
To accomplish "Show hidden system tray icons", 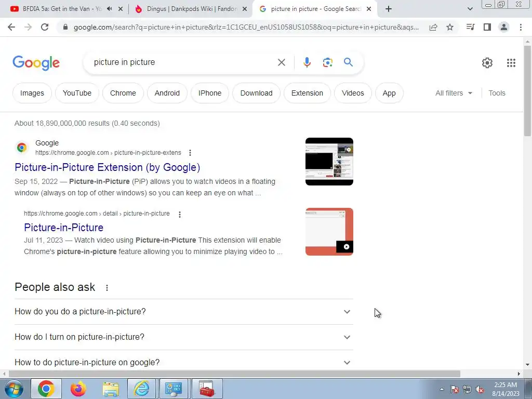I will point(442,390).
